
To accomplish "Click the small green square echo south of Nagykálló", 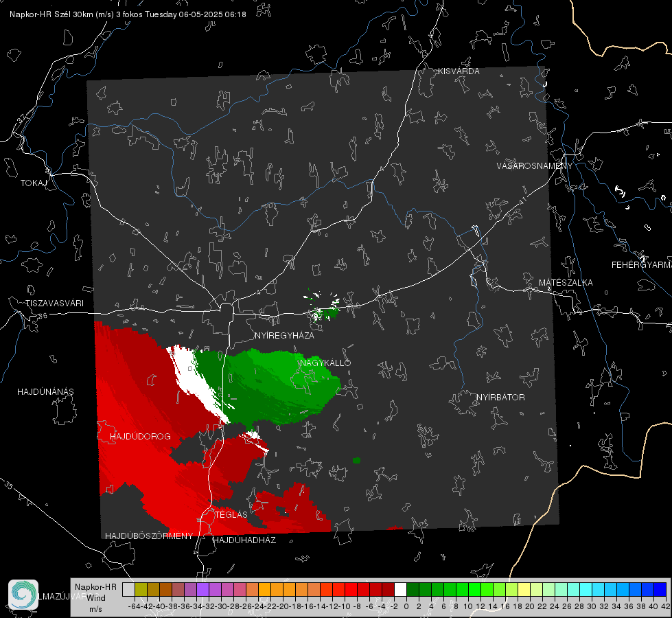I will (356, 460).
